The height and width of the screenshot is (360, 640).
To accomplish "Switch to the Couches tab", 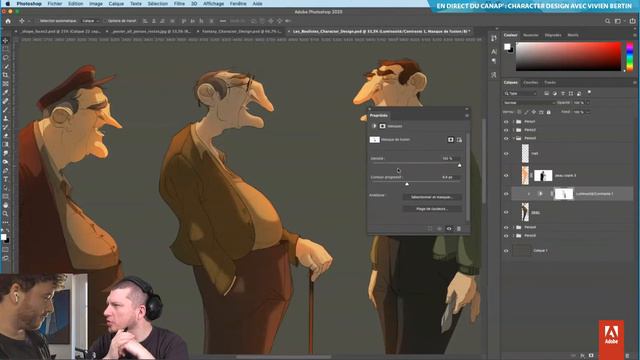I will click(531, 82).
